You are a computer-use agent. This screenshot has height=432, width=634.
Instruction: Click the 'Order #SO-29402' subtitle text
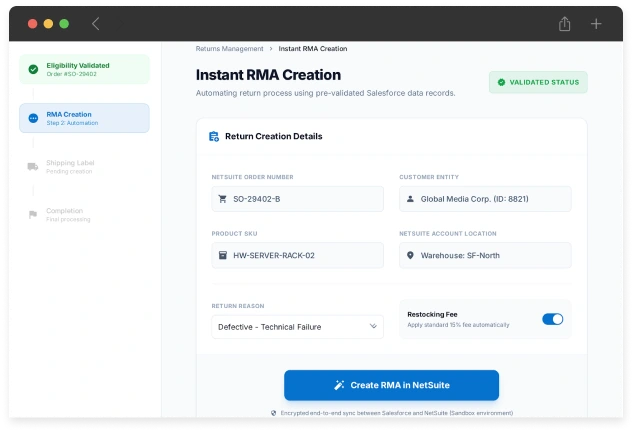pos(72,74)
